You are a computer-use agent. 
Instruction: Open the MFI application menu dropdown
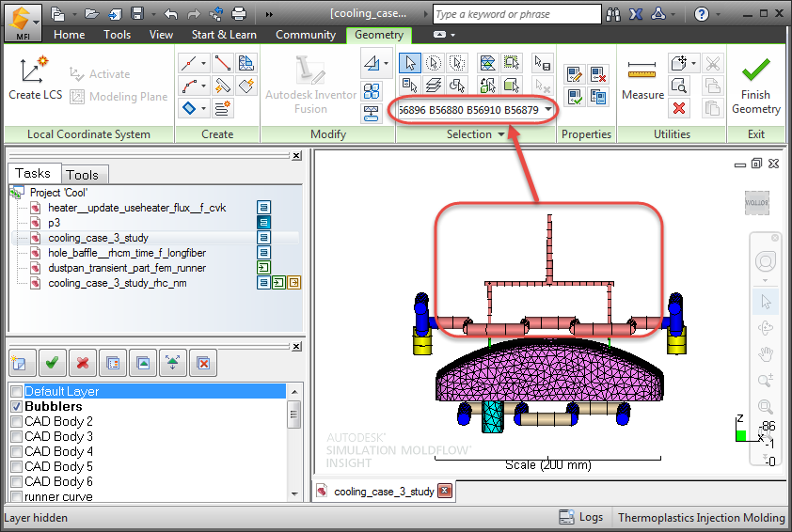coord(23,23)
